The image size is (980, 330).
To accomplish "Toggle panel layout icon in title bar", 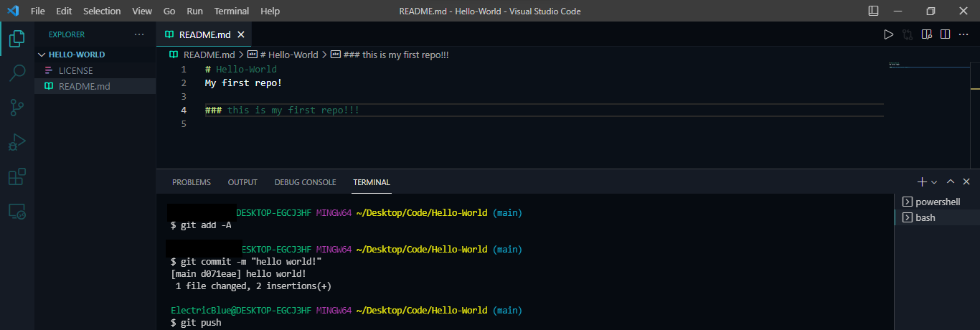I will point(873,11).
